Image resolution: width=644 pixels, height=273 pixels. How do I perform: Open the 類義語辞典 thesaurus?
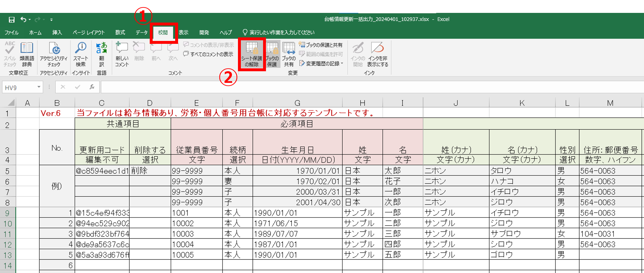click(x=27, y=54)
